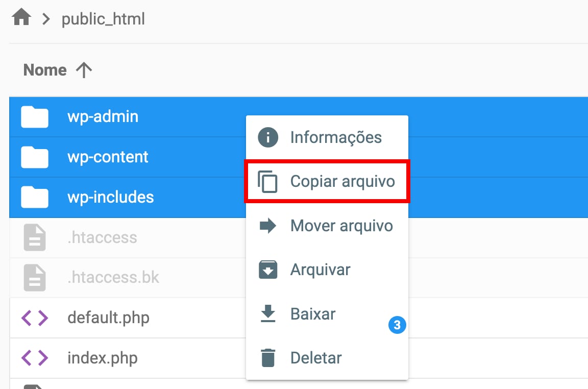Select the wp-content folder name

pyautogui.click(x=108, y=157)
